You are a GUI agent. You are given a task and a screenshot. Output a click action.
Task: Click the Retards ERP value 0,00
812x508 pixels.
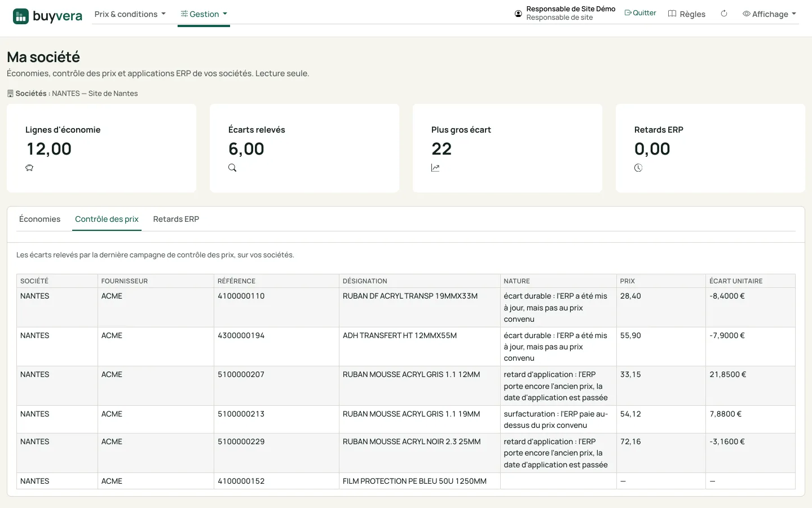tap(652, 149)
